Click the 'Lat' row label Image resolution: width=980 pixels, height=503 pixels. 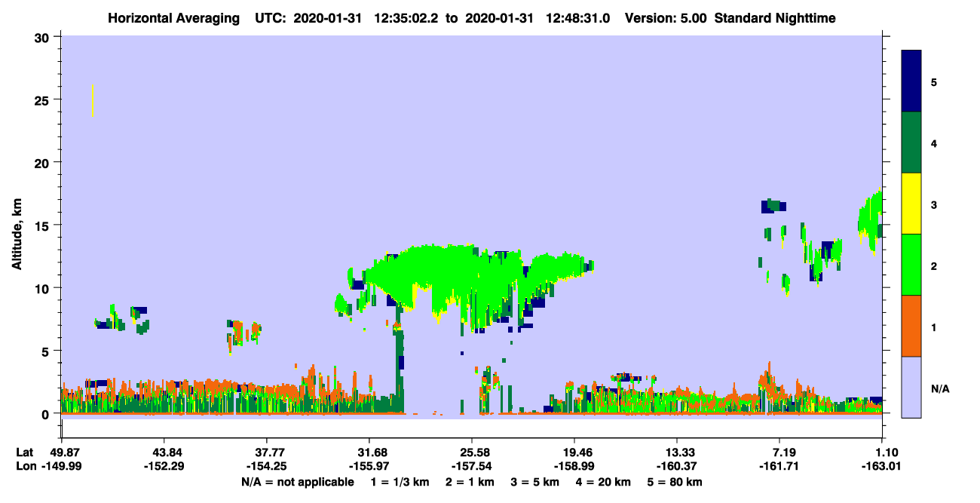coord(25,452)
